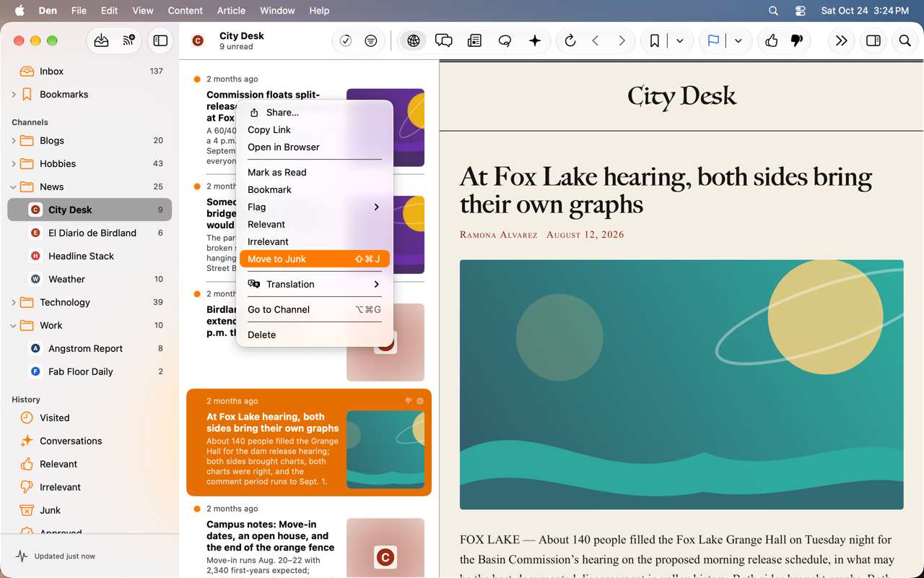The height and width of the screenshot is (578, 924).
Task: Open macOS Control Center icon
Action: point(800,11)
